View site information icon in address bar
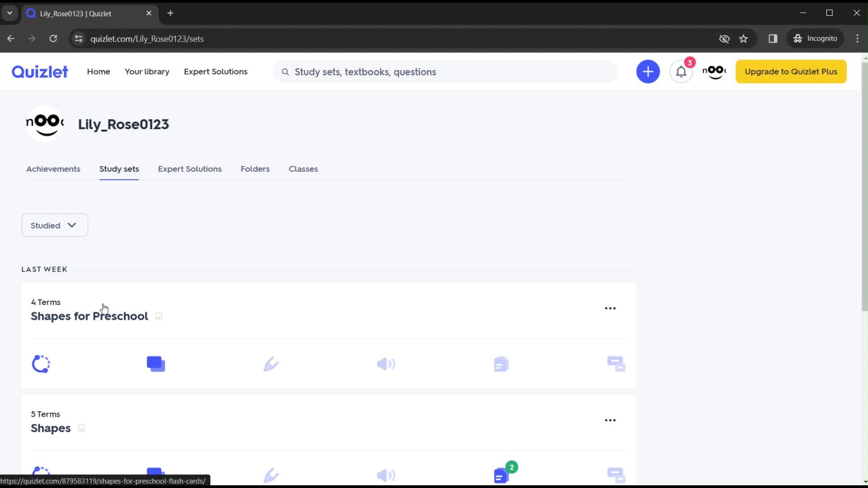 tap(79, 39)
